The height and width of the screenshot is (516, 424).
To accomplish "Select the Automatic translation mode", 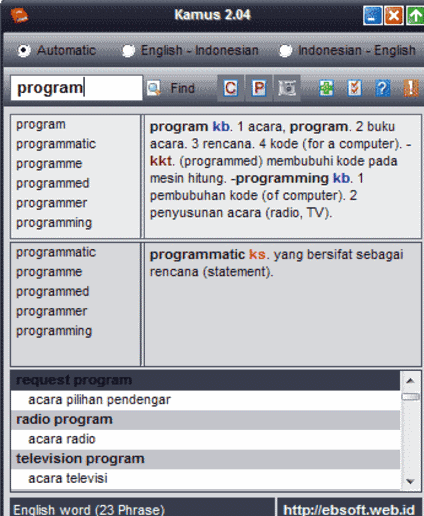I will point(57,50).
